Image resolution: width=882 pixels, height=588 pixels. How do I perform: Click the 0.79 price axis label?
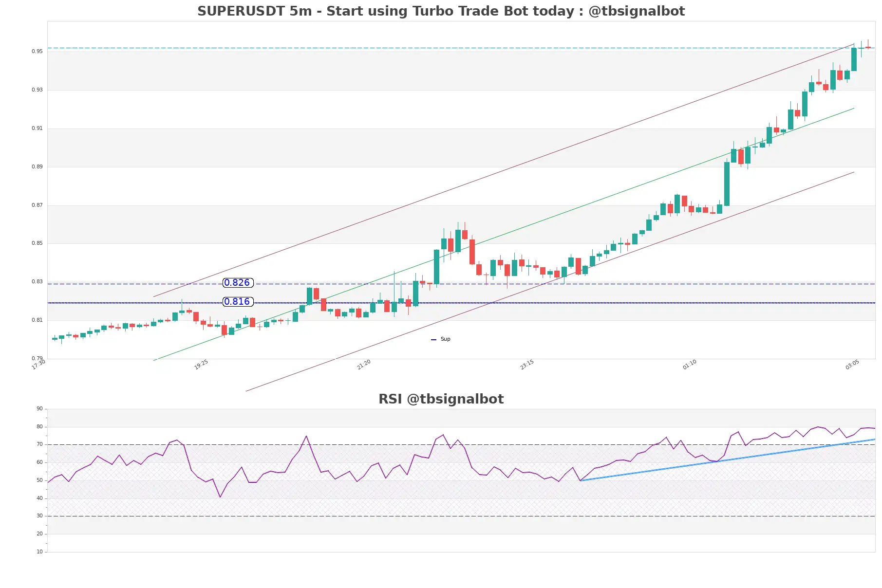pos(37,358)
